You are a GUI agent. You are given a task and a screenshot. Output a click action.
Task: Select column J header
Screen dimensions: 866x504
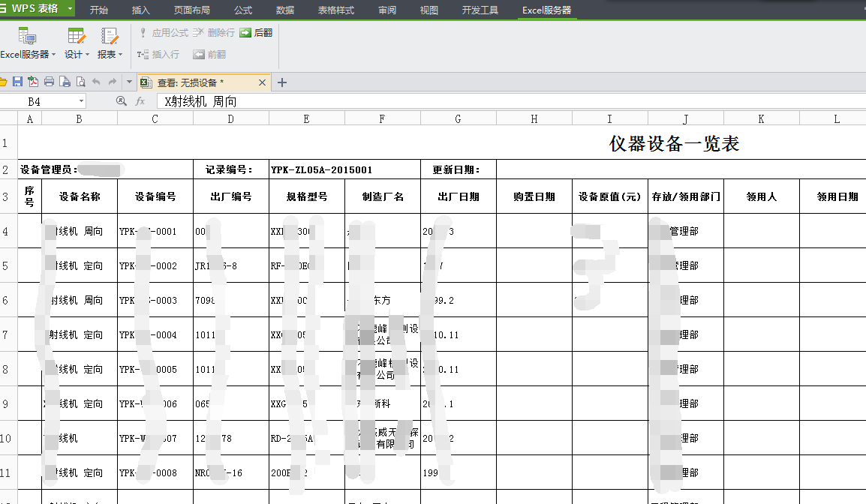685,118
